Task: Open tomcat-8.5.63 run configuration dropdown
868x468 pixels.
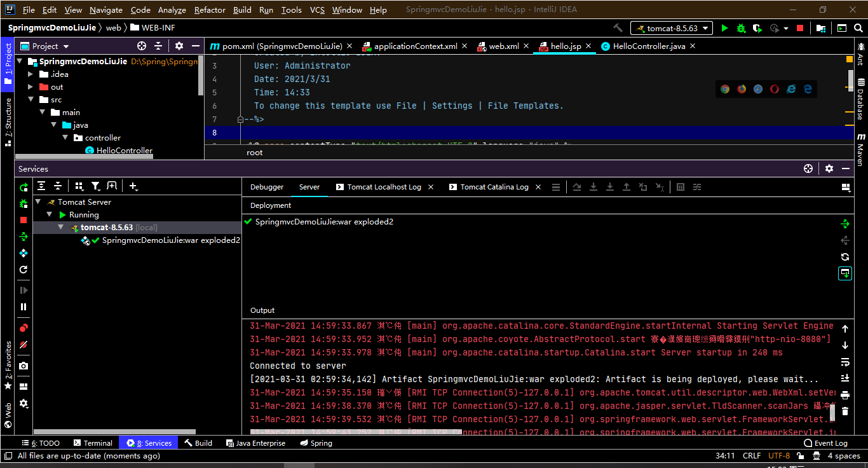Action: [672, 28]
